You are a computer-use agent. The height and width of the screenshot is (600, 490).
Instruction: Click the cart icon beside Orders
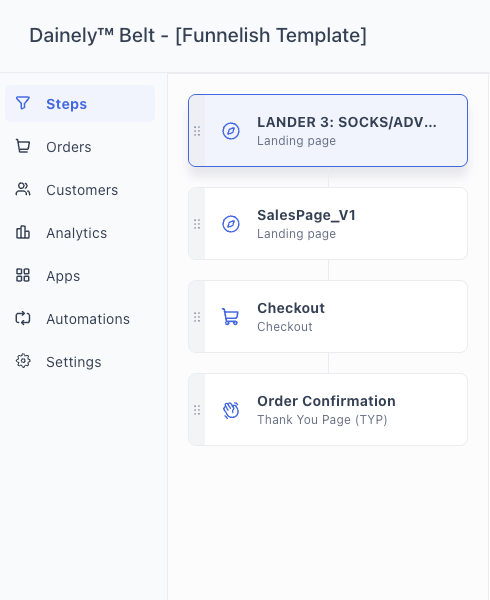pos(23,146)
